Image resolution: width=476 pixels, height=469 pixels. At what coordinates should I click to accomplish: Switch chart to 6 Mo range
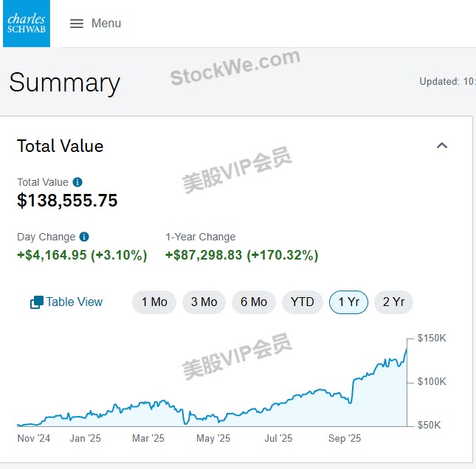pos(253,302)
